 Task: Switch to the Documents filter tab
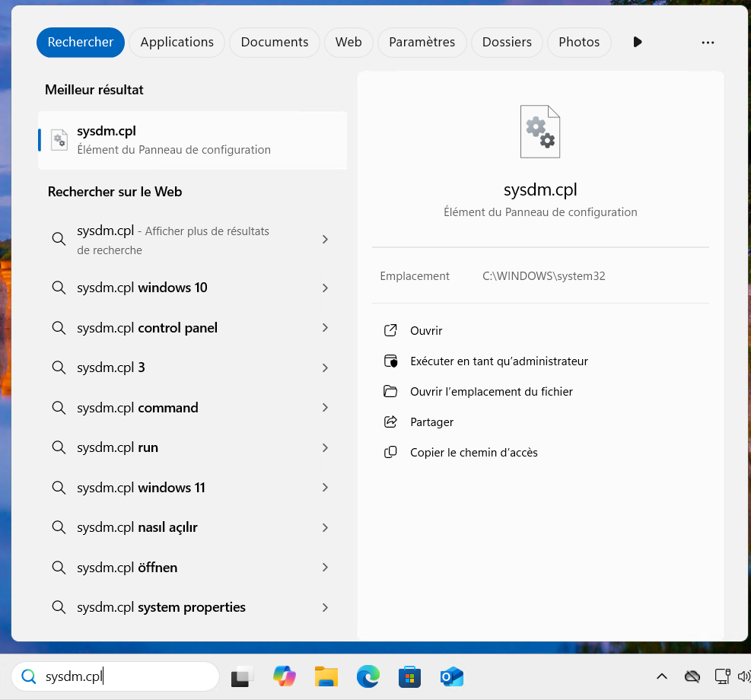[x=274, y=43]
